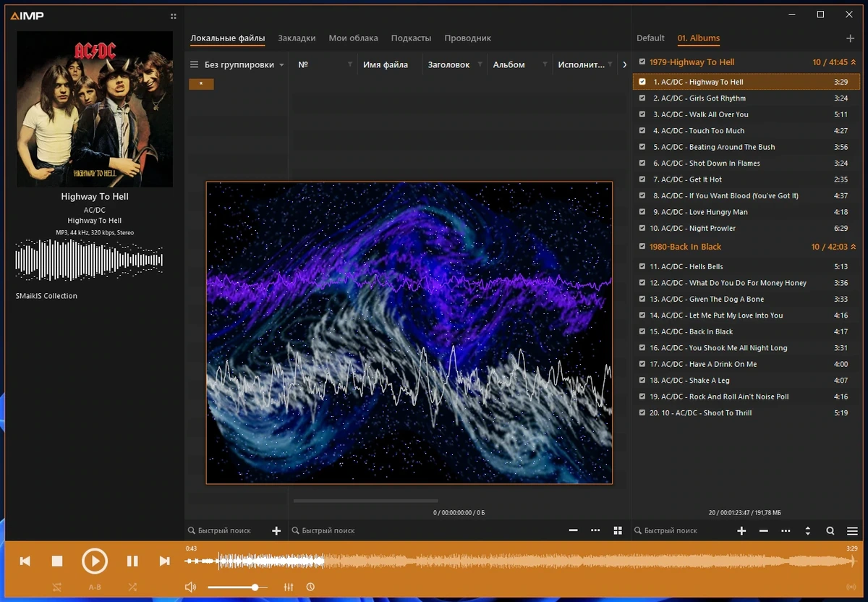Enable A-B loop repeat
This screenshot has width=868, height=602.
click(95, 587)
